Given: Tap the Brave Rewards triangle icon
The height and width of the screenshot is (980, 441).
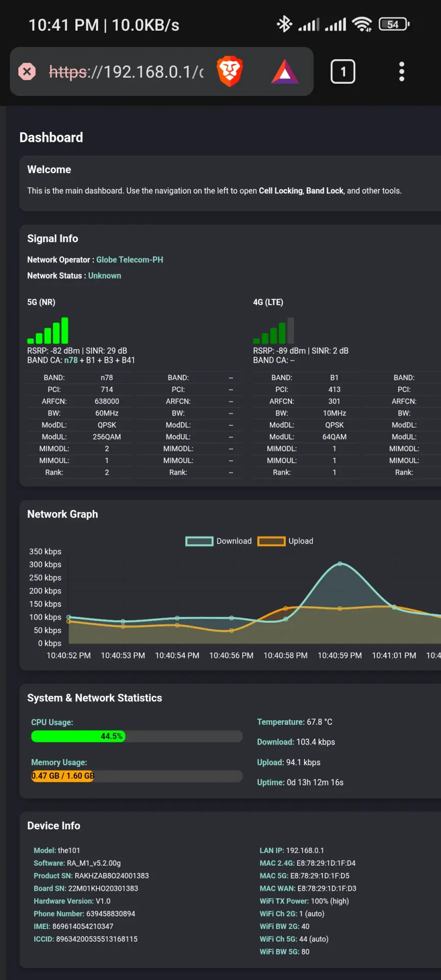Looking at the screenshot, I should coord(285,71).
